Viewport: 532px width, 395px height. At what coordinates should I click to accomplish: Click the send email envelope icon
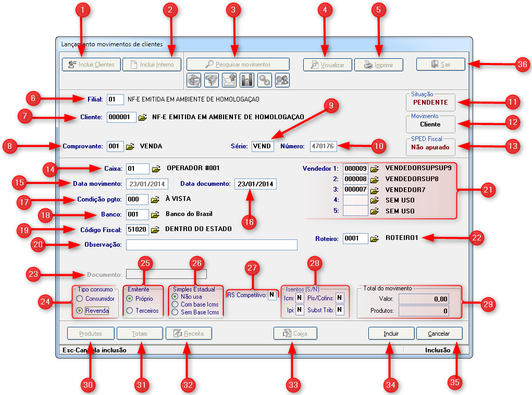point(229,80)
